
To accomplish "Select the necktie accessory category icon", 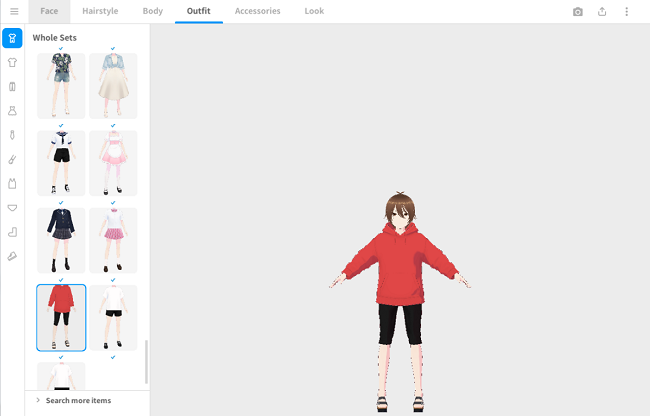I will point(12,135).
